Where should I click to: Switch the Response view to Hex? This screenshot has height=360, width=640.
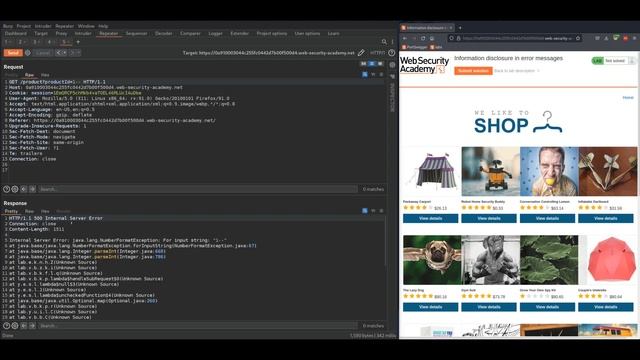[45, 211]
